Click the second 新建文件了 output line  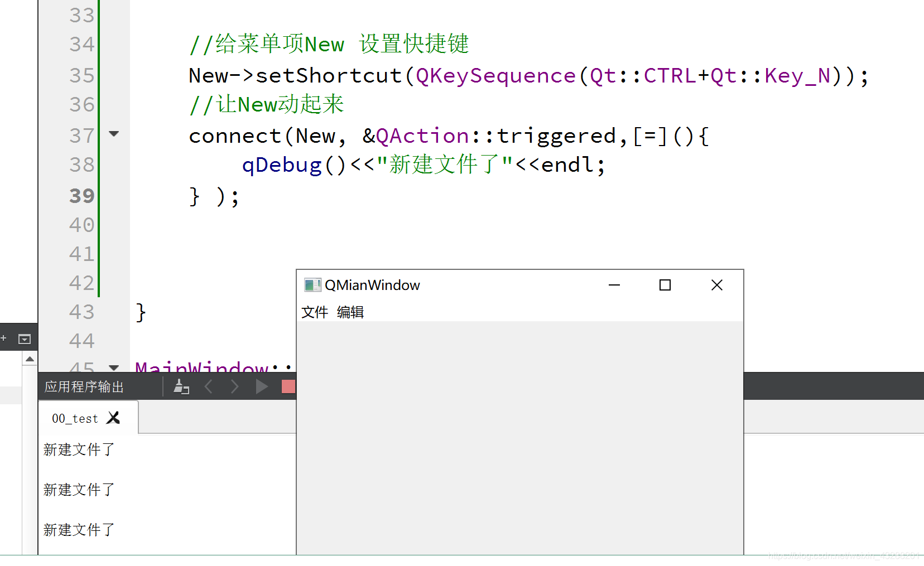pyautogui.click(x=79, y=490)
